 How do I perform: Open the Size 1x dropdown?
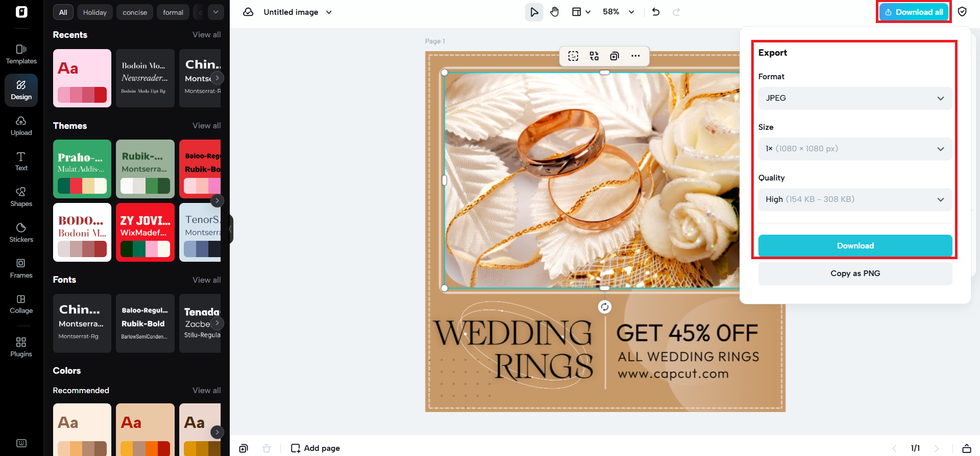(855, 149)
